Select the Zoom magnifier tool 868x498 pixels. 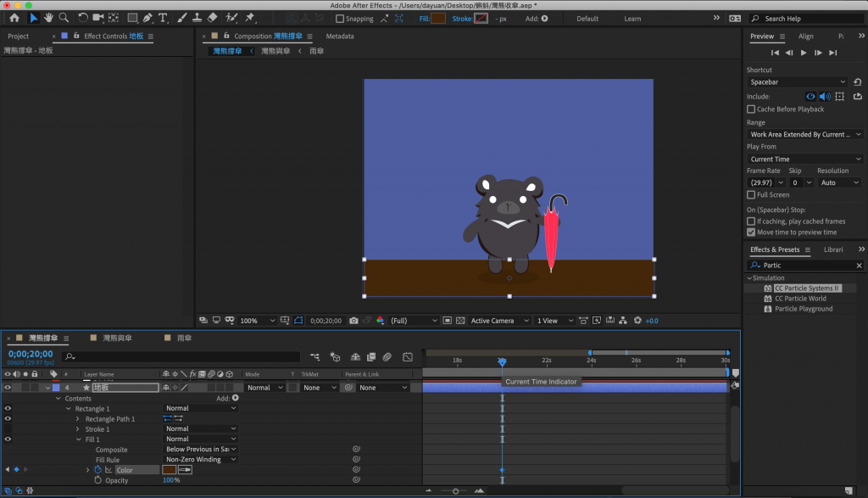pos(64,19)
